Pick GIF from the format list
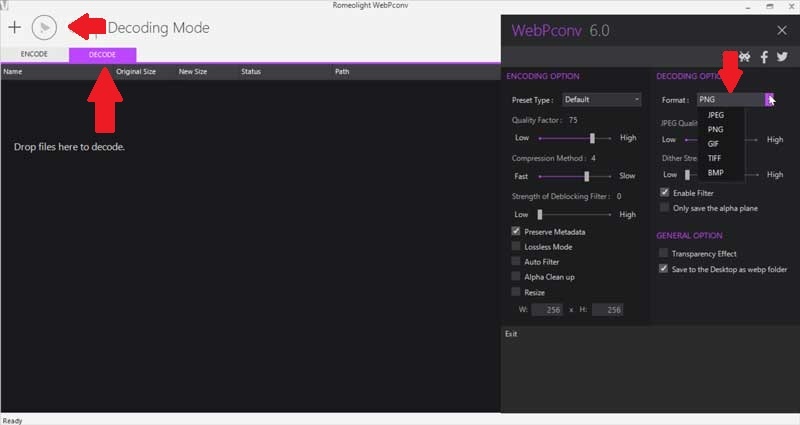This screenshot has height=425, width=800. tap(713, 144)
